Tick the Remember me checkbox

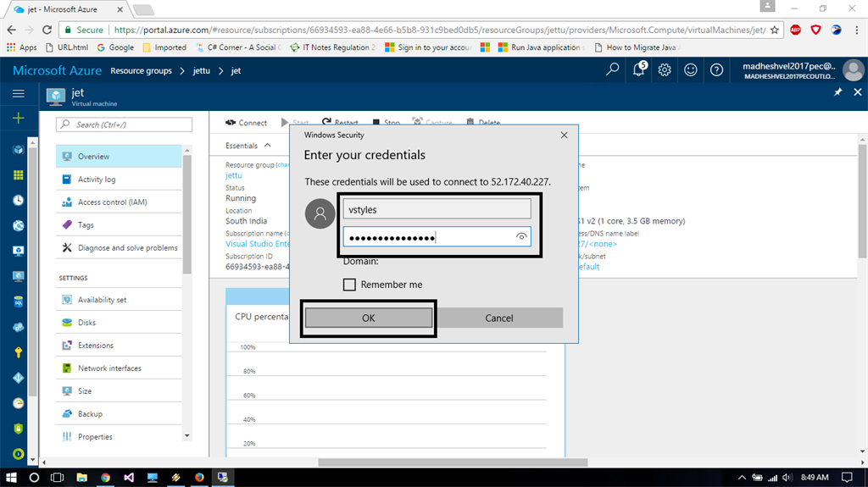tap(349, 285)
